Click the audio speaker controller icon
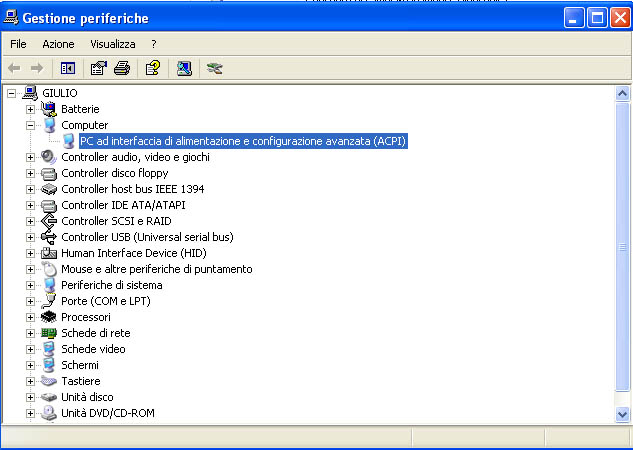The image size is (633, 450). [49, 157]
